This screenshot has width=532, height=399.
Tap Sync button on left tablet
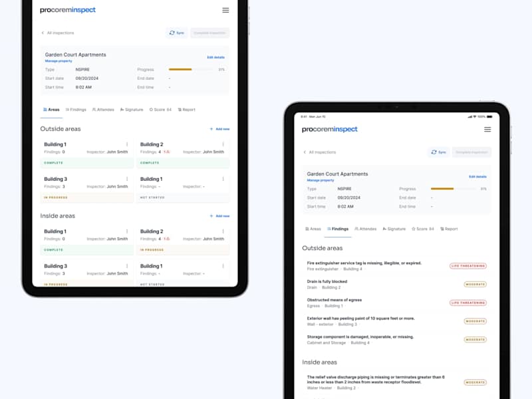[x=177, y=33]
